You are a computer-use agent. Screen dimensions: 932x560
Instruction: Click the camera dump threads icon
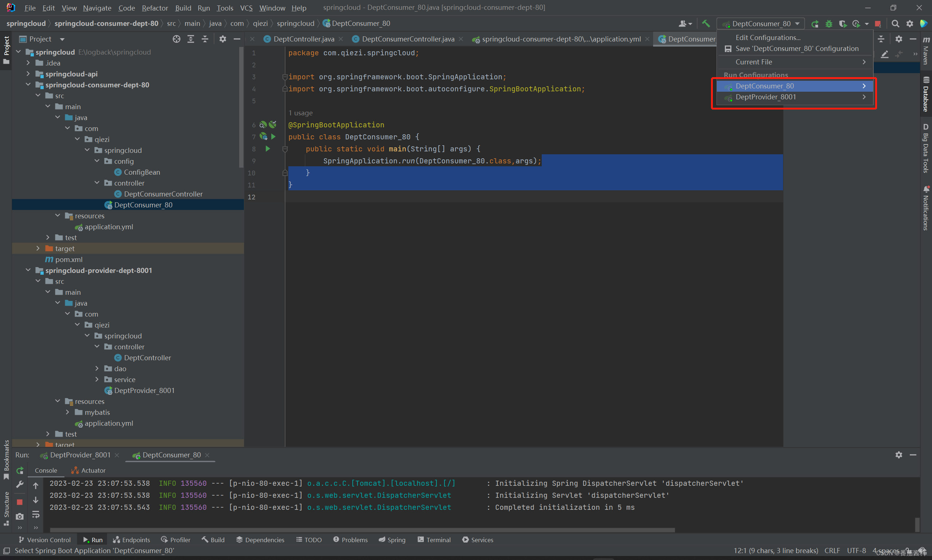click(x=20, y=516)
